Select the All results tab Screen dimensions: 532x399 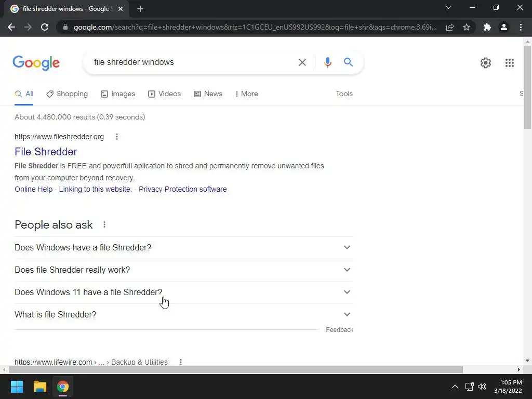coord(24,94)
